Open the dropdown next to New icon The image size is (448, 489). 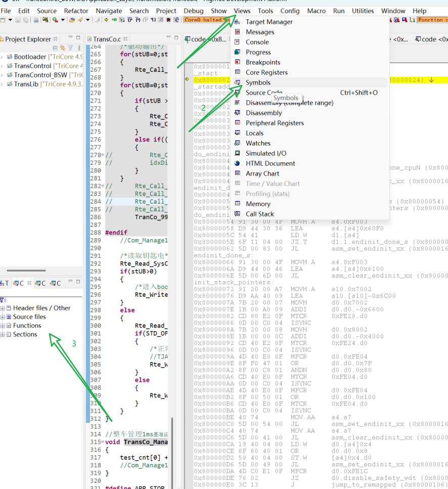coord(10,20)
